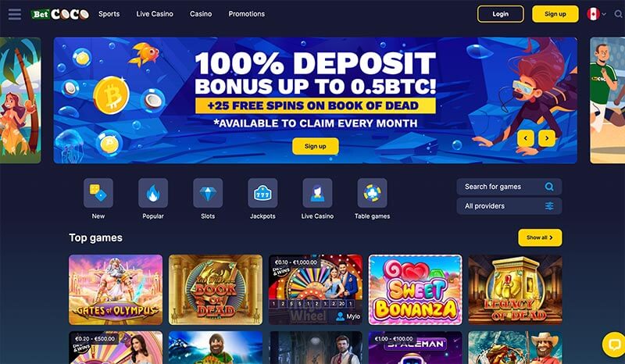Show next banner slide arrow

[547, 138]
